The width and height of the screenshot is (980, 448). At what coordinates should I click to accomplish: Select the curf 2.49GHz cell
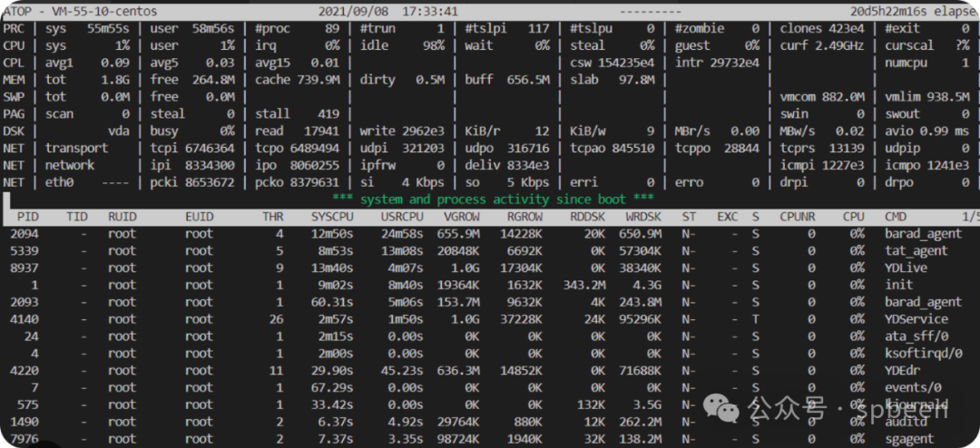[x=822, y=45]
